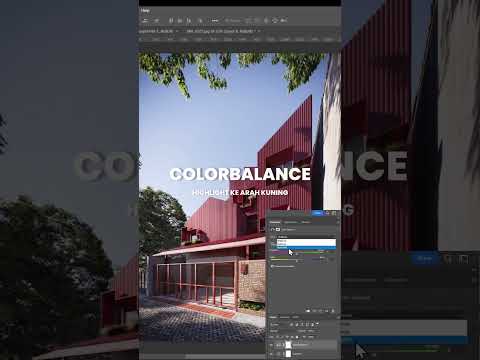480x360 pixels.
Task: Toggle adjustment visibility eye in Properties footer
Action: coord(327,311)
